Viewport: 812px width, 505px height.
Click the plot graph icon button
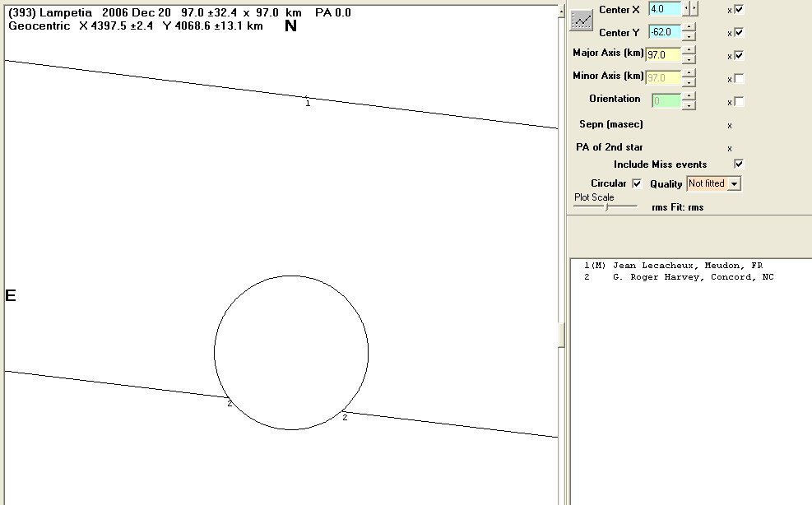(x=582, y=21)
